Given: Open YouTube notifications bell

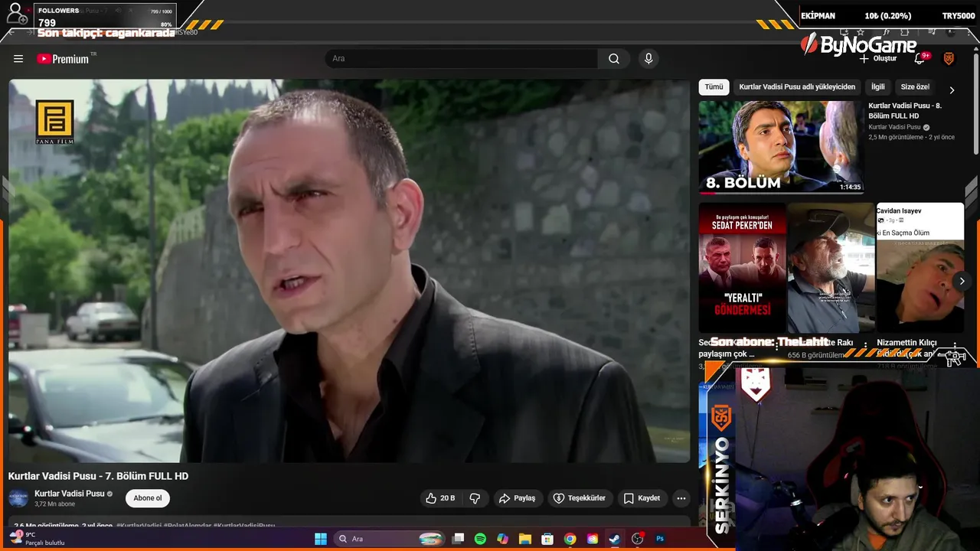Looking at the screenshot, I should [x=920, y=59].
